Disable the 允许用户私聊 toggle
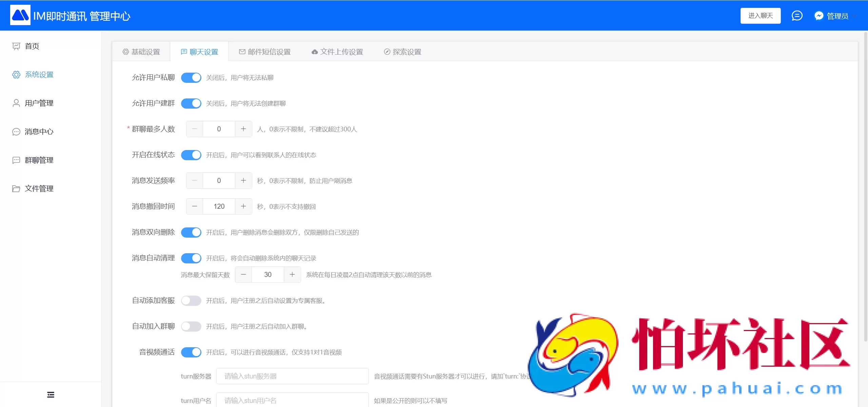This screenshot has width=868, height=407. tap(191, 77)
